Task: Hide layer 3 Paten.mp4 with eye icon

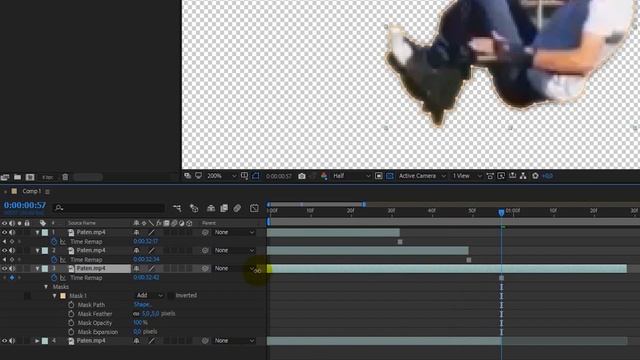Action: pos(4,268)
